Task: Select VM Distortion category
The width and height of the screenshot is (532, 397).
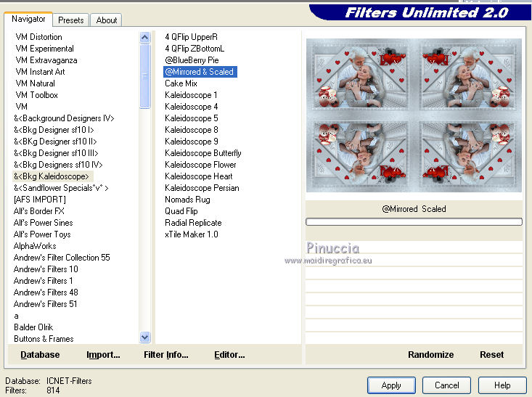Action: [x=38, y=37]
